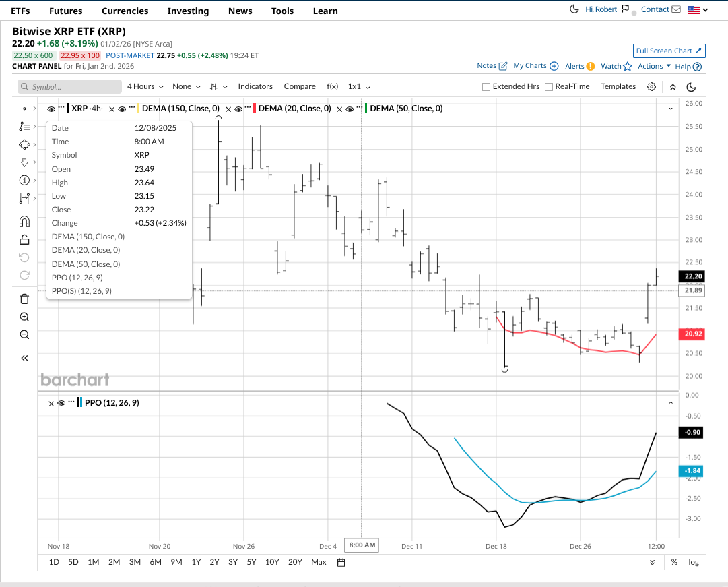
Task: Enable the magnet snap tool
Action: [24, 222]
